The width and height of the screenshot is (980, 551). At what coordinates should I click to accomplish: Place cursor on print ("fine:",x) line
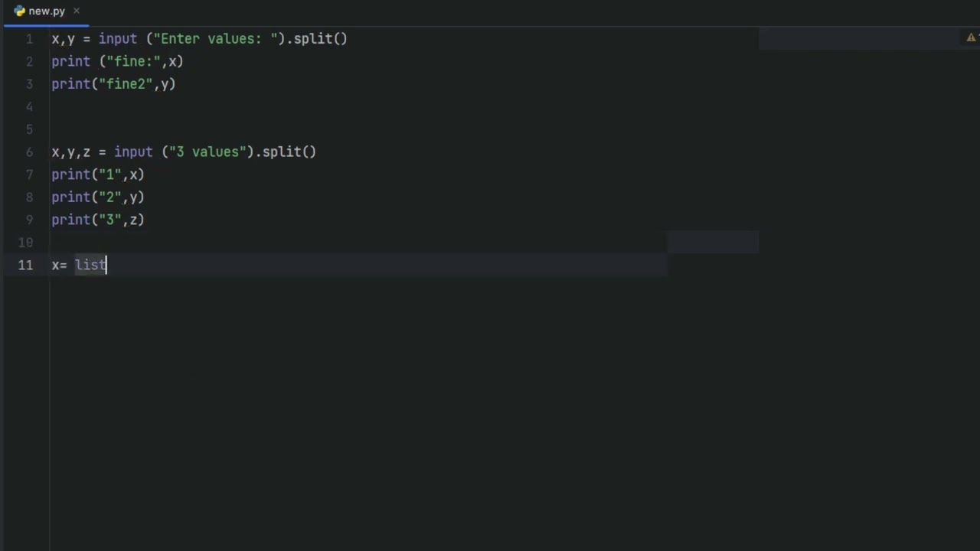117,61
